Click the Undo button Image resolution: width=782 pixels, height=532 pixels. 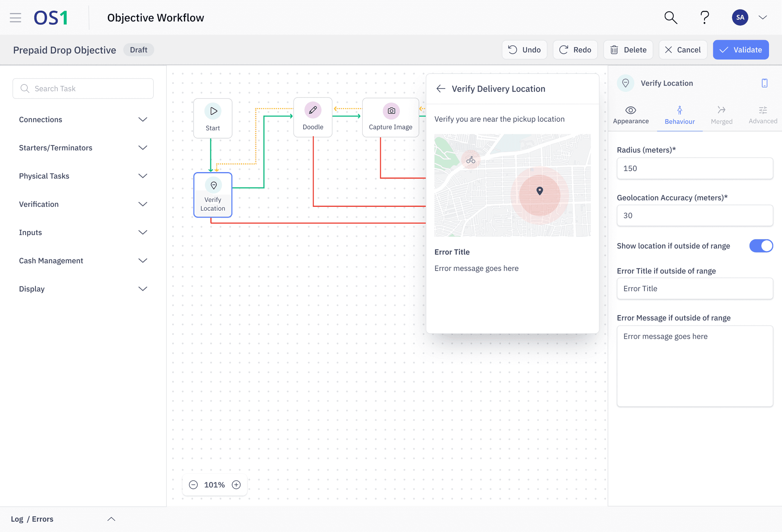tap(524, 50)
